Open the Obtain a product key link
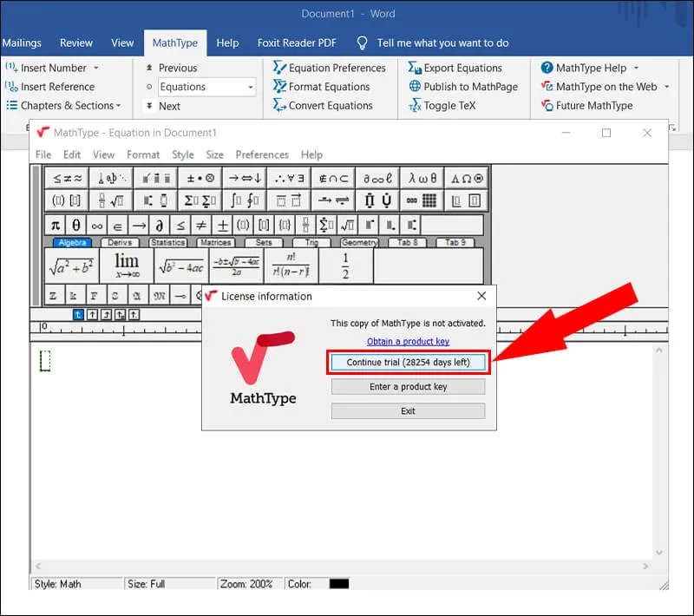Image resolution: width=694 pixels, height=616 pixels. click(408, 341)
